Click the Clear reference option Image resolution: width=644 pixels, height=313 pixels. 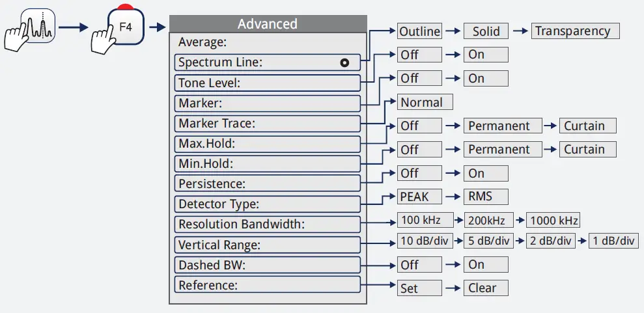pos(486,288)
